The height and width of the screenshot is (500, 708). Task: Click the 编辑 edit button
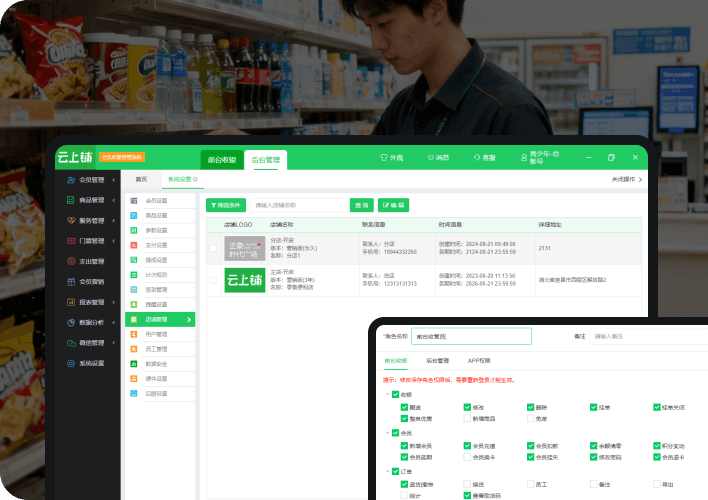(x=393, y=205)
